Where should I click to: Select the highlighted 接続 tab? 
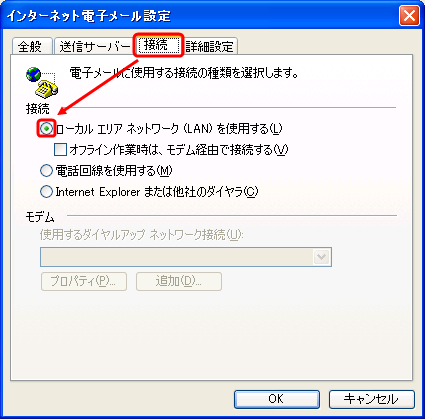tap(158, 45)
